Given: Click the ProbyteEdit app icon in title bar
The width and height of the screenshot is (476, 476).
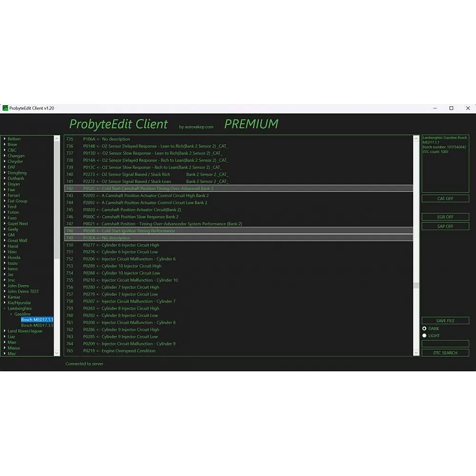Looking at the screenshot, I should (5, 108).
